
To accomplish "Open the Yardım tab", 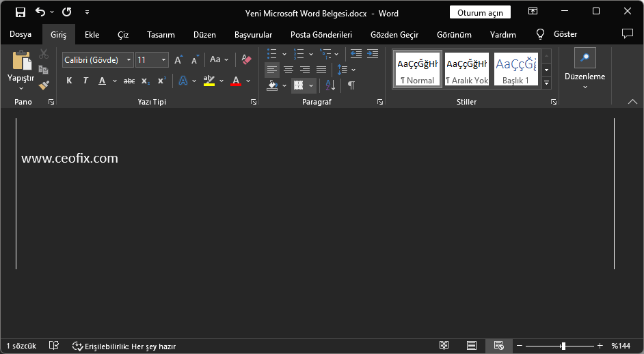I will (502, 35).
